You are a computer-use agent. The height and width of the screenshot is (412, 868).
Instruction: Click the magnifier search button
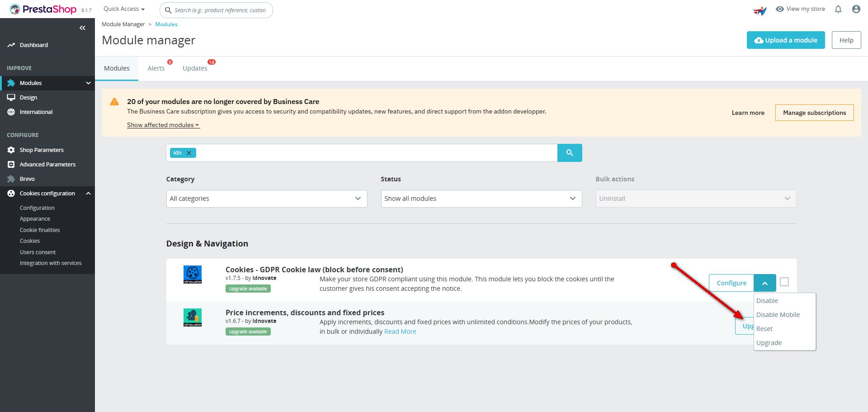coord(569,153)
